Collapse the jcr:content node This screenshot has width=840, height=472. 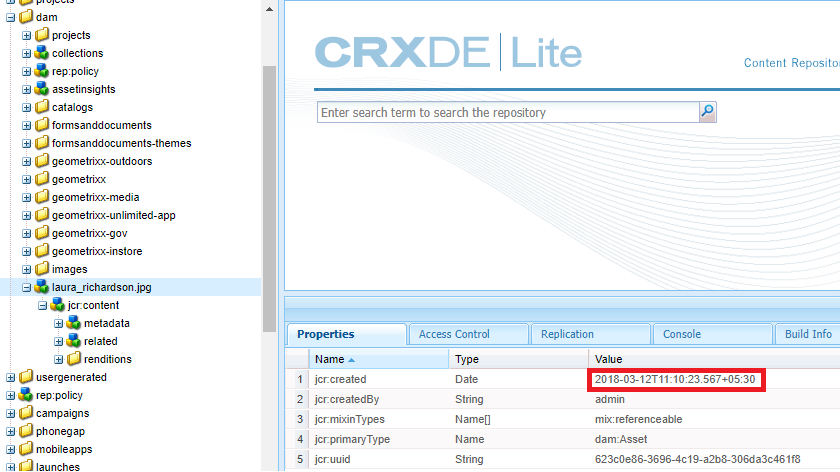coord(43,306)
